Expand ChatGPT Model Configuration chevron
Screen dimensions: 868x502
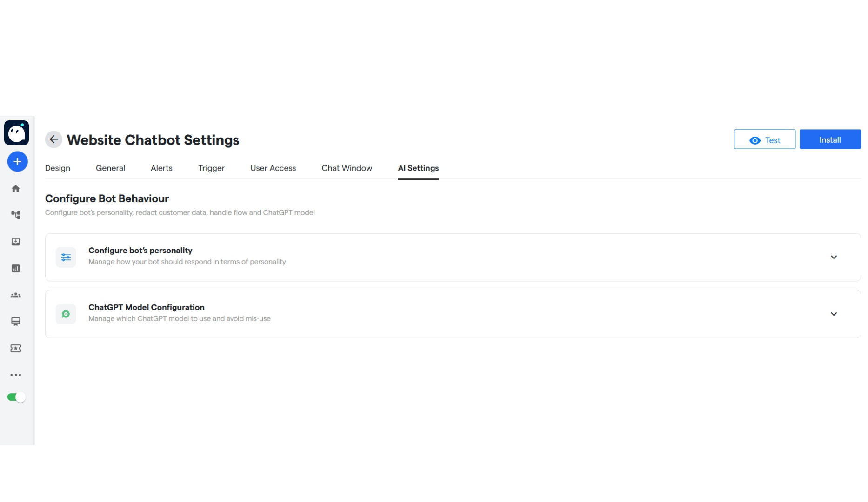point(834,314)
